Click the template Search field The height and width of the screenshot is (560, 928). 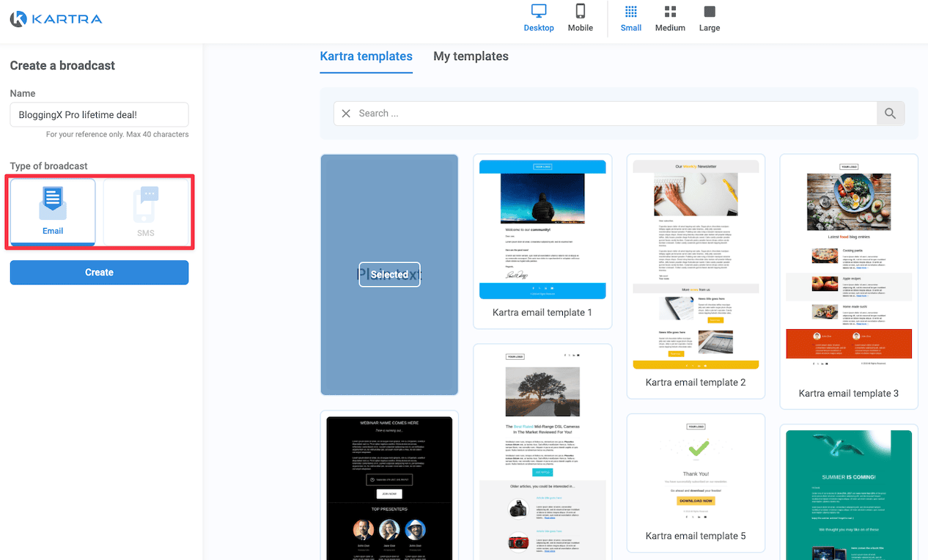[x=608, y=114]
